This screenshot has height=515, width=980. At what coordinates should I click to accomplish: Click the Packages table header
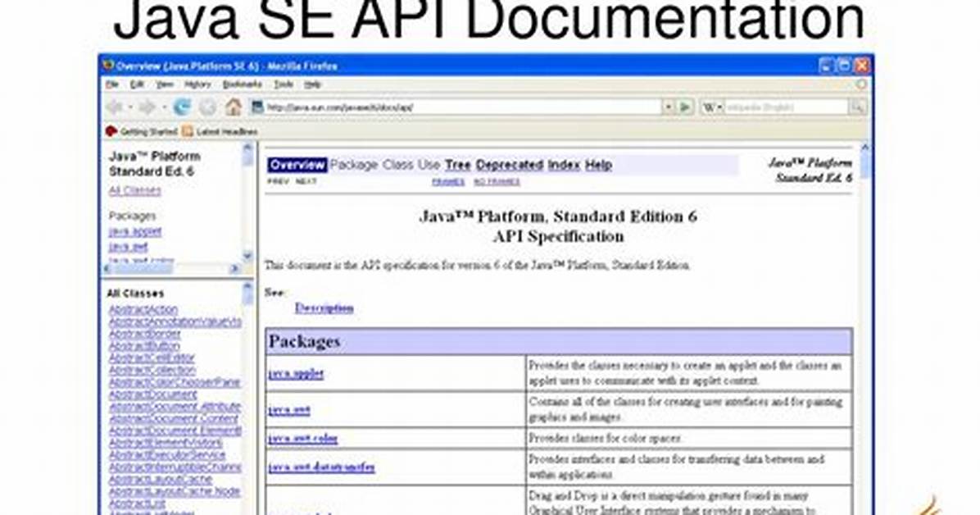point(560,342)
